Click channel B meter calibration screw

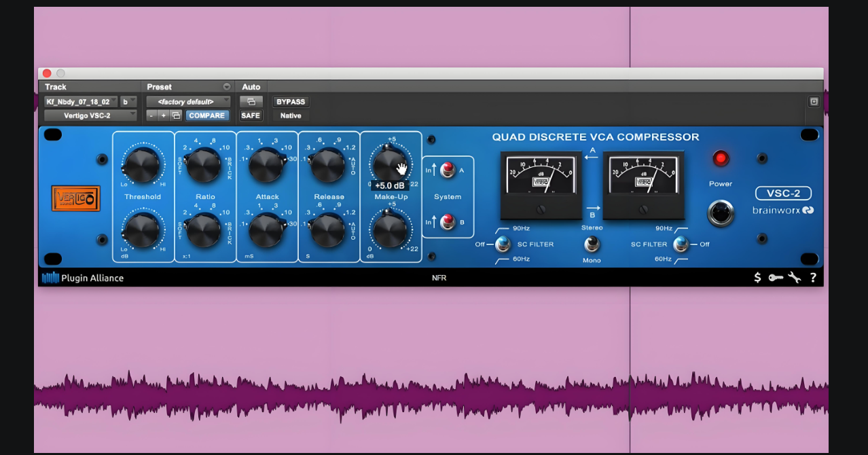[643, 210]
